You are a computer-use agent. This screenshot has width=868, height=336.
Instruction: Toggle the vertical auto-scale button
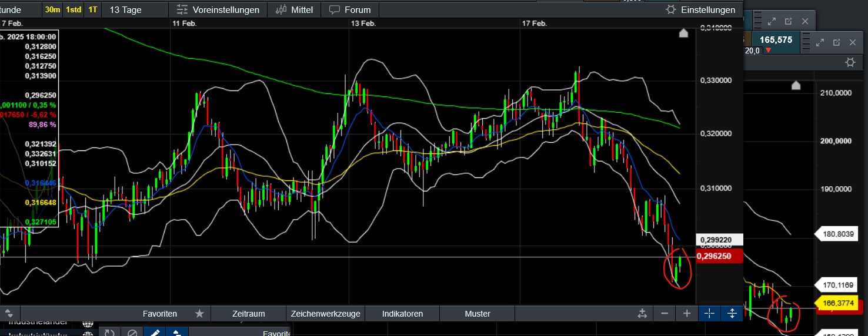732,314
